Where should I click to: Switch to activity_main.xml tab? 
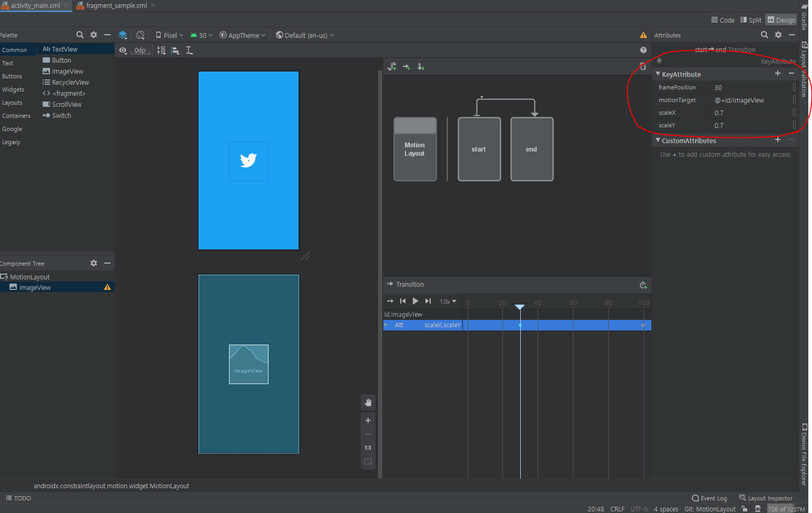pos(35,6)
